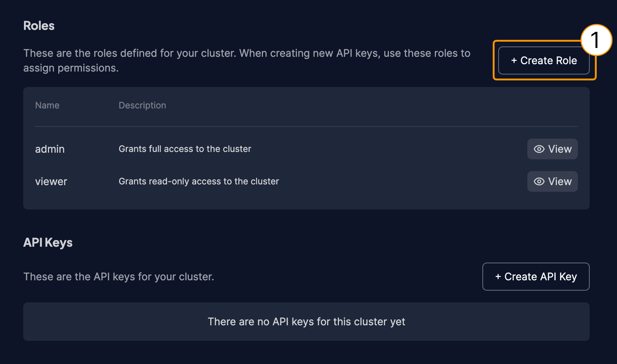617x364 pixels.
Task: Click the numbered 1 annotation badge
Action: click(596, 40)
